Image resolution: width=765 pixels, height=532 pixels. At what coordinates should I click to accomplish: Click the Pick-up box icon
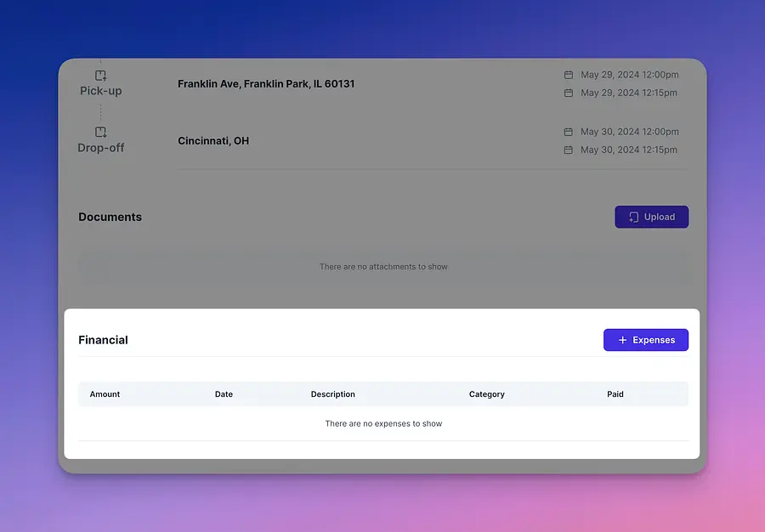pos(100,75)
